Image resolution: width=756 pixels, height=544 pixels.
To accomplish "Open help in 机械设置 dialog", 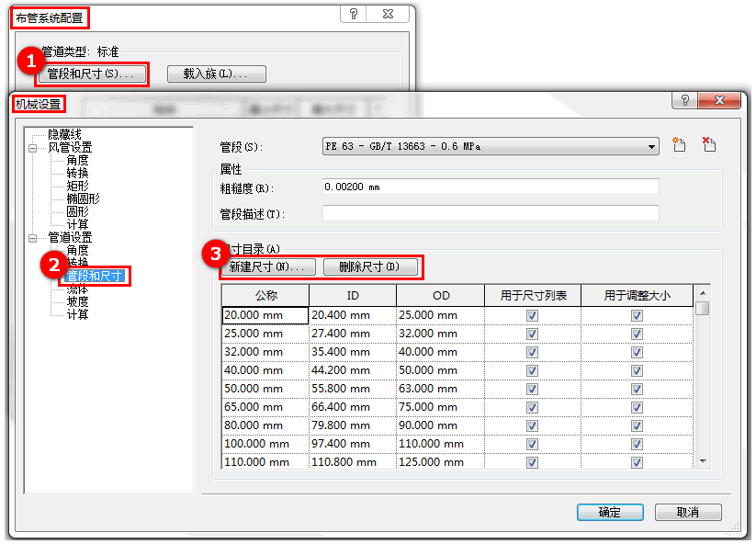I will pos(684,100).
